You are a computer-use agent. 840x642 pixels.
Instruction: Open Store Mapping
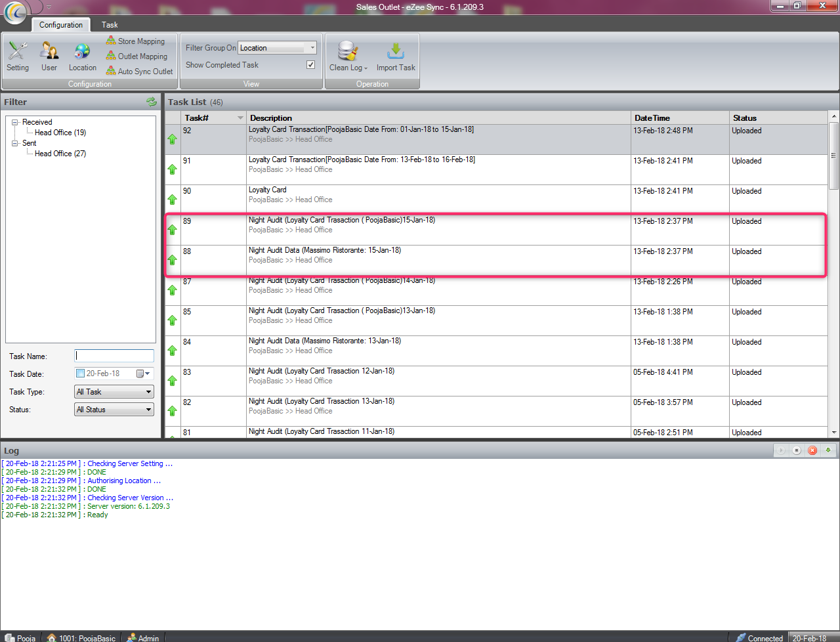point(135,41)
